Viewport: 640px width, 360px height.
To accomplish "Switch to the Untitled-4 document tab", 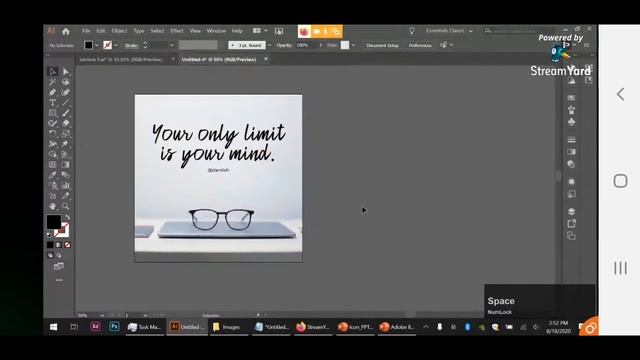I will 219,60.
